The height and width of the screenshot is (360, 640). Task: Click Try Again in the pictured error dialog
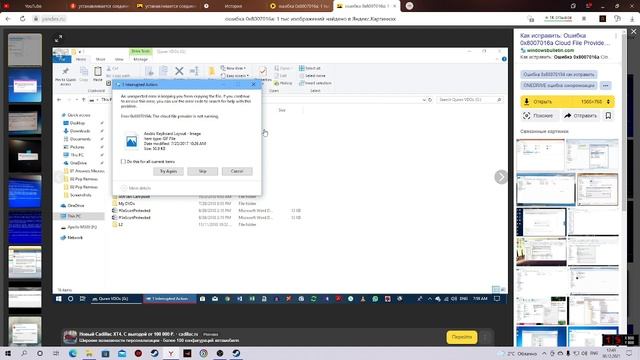click(x=168, y=171)
